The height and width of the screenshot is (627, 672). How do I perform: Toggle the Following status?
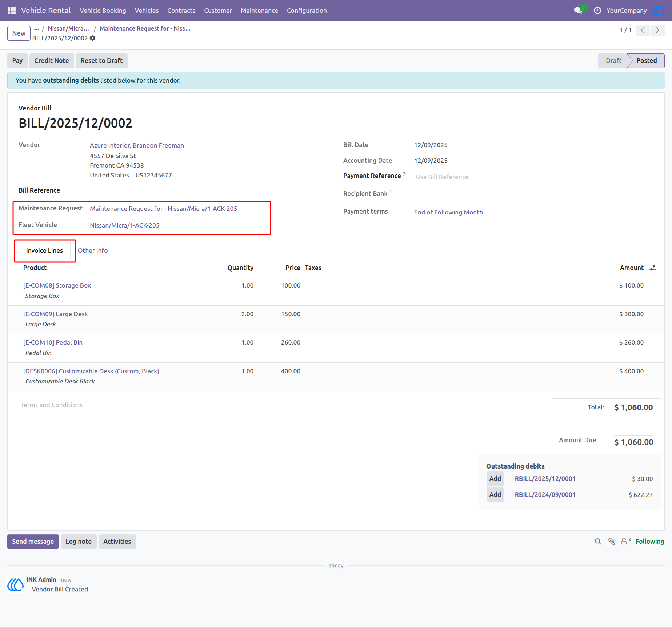(649, 542)
